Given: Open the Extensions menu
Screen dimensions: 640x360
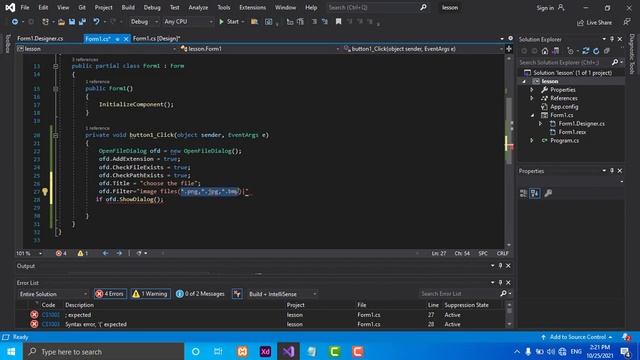Looking at the screenshot, I should [252, 8].
